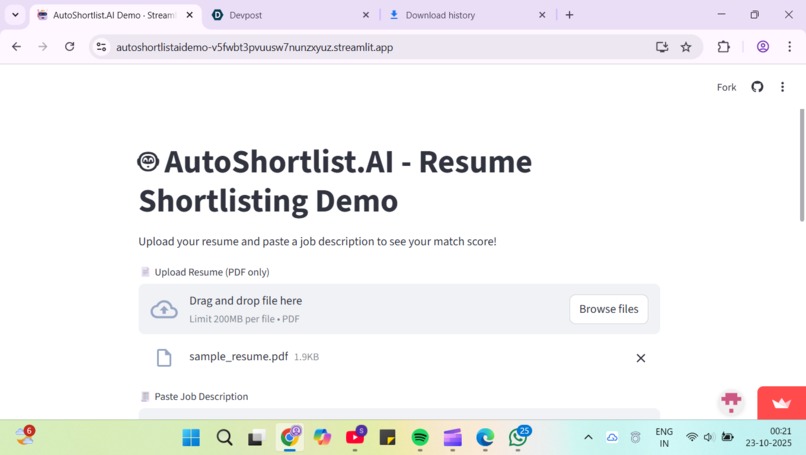Viewport: 806px width, 455px height.
Task: Reload the current page
Action: [x=69, y=47]
